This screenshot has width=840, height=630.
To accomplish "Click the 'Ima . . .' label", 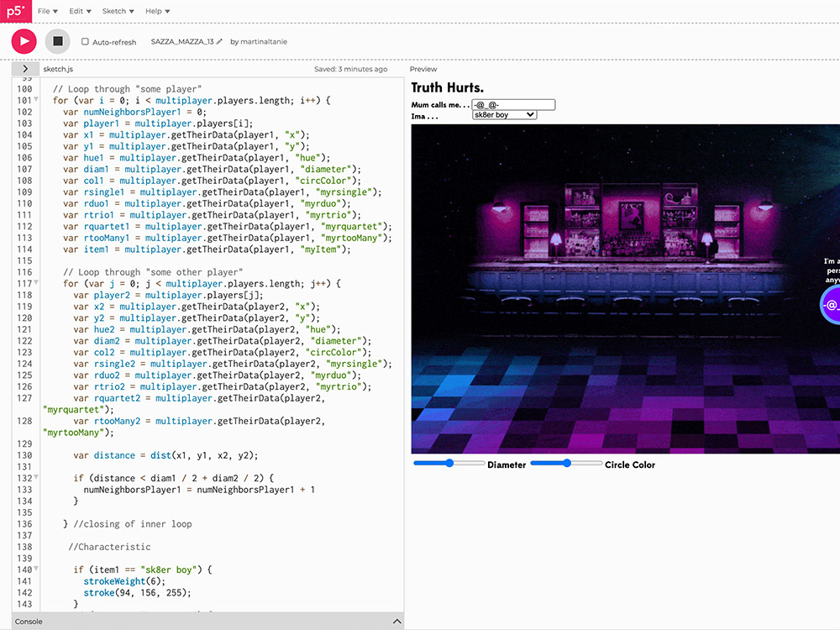I will [425, 116].
